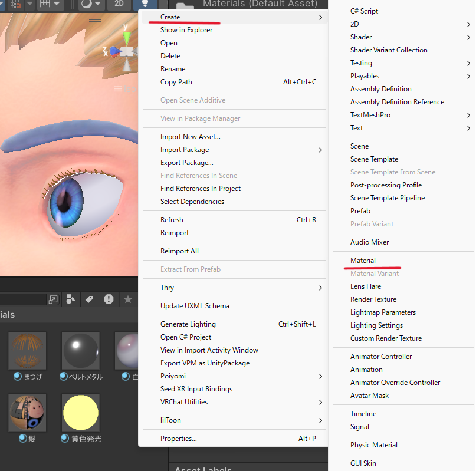Click the Search by Label tag icon

pos(89,299)
